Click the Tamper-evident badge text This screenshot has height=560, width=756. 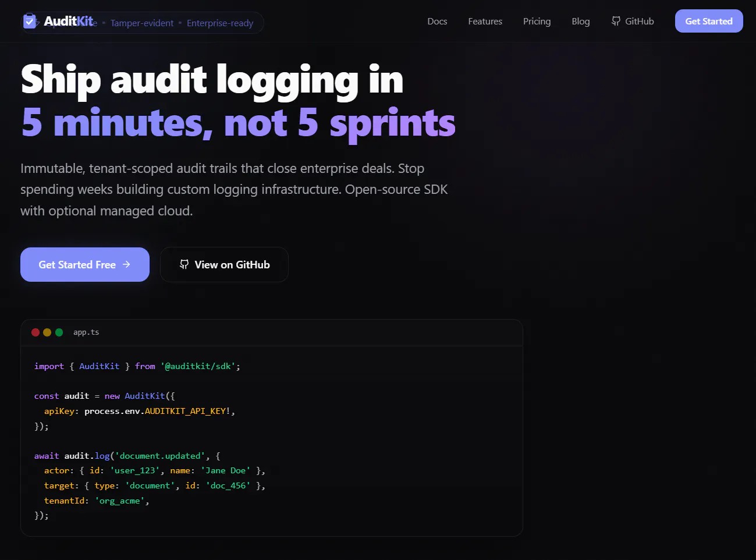tap(142, 23)
